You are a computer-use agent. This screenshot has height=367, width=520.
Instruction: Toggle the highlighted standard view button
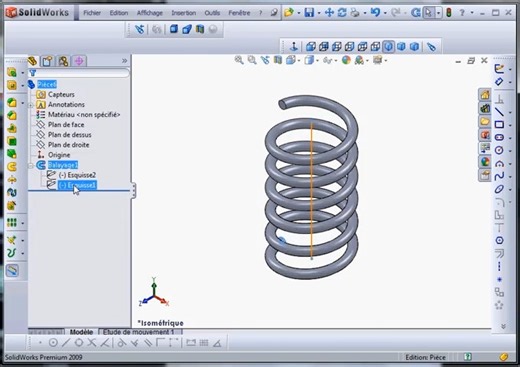pos(388,46)
